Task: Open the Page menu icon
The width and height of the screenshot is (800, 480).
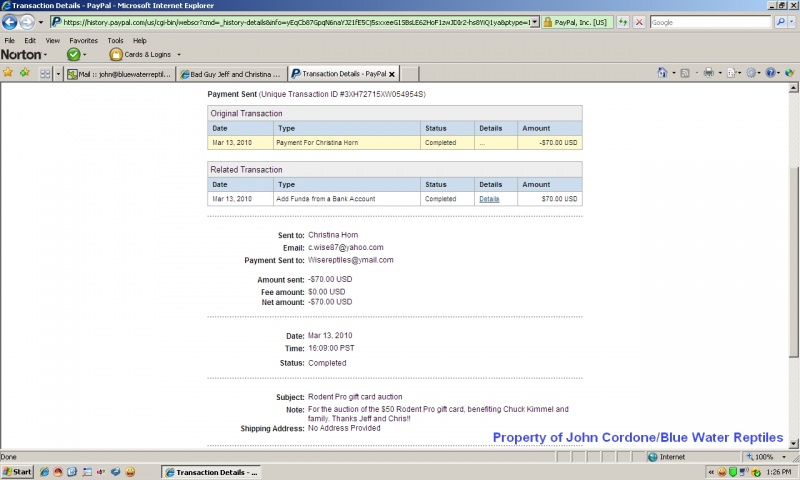Action: 732,73
